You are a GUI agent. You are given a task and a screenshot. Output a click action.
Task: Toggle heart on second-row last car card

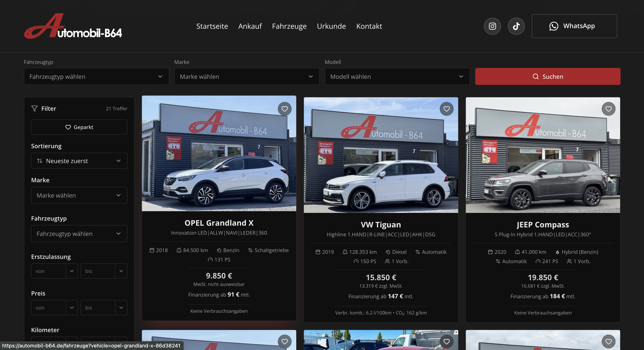[x=608, y=341]
